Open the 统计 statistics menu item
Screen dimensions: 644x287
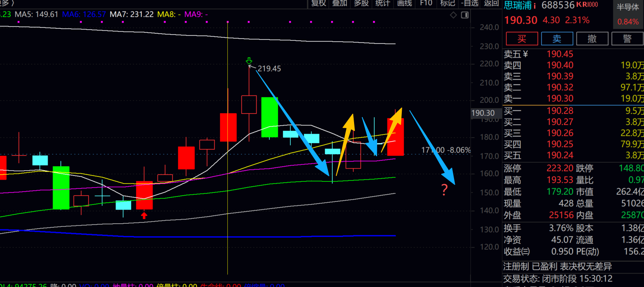pos(383,4)
